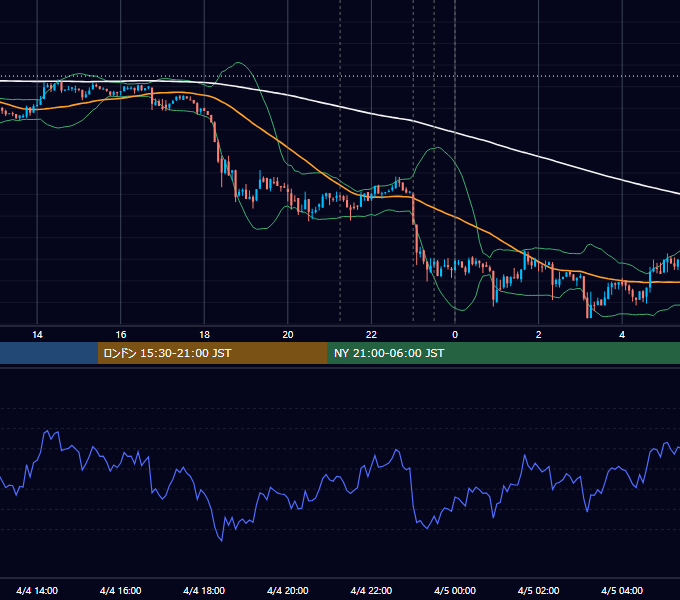Click the London 15:30-21:00 JST session bar
This screenshot has width=680, height=600.
(212, 353)
